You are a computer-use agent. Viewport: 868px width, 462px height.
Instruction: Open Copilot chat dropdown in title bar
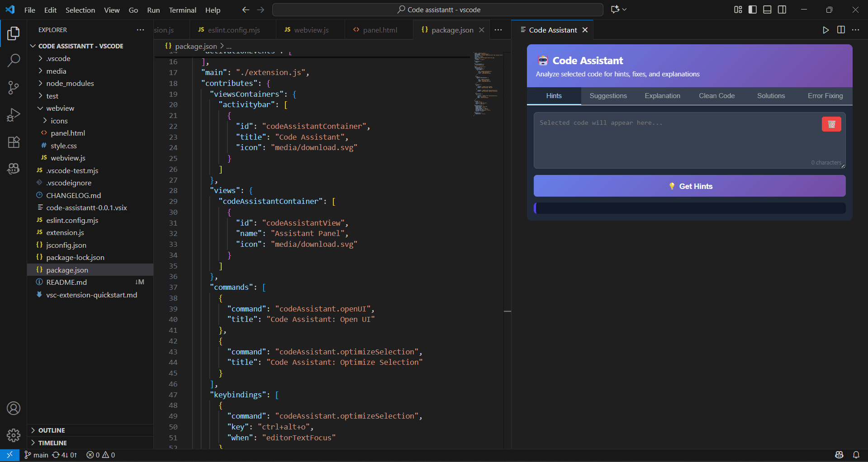[x=618, y=9]
